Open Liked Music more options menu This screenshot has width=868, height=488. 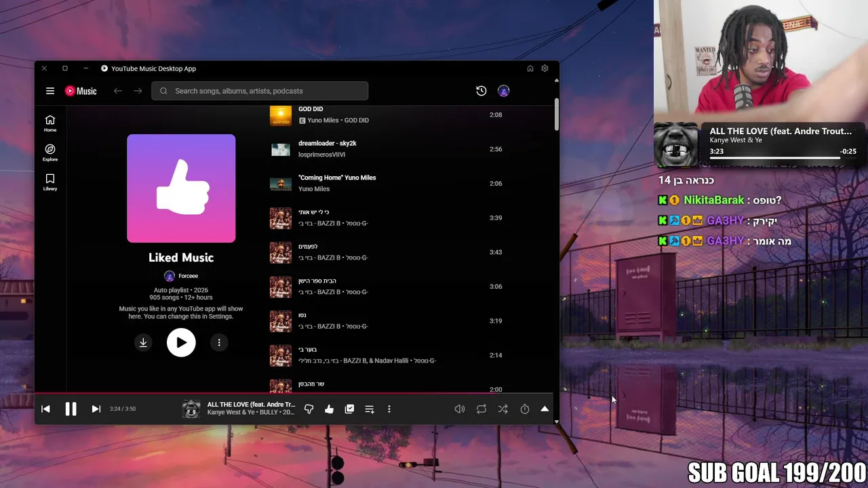coord(219,342)
